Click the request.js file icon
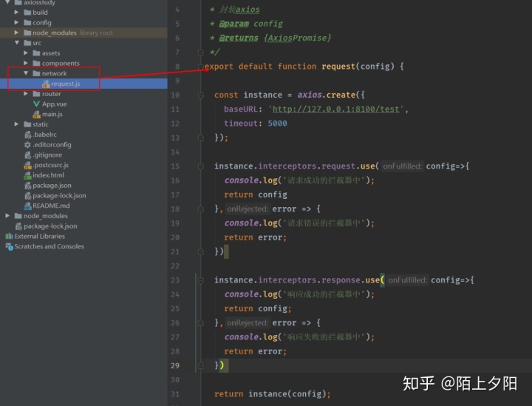The width and height of the screenshot is (532, 406). tap(46, 84)
